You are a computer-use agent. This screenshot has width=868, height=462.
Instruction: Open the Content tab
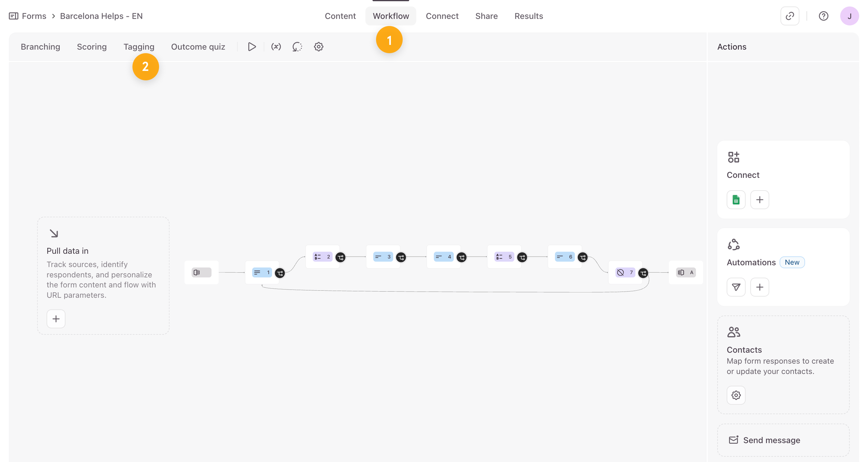coord(340,16)
